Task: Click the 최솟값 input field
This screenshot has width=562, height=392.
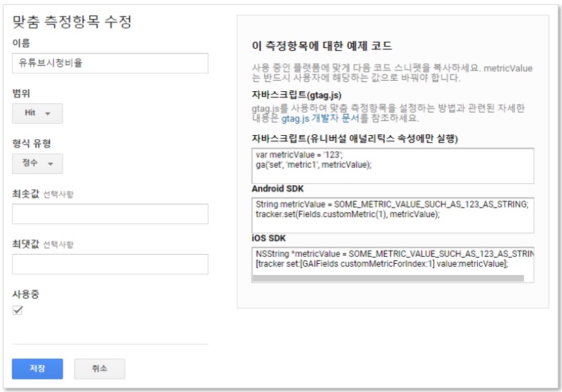Action: click(110, 214)
